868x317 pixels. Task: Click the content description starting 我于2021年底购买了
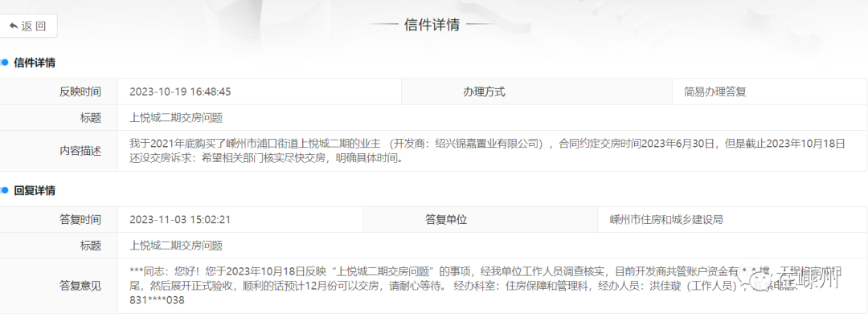tap(488, 151)
